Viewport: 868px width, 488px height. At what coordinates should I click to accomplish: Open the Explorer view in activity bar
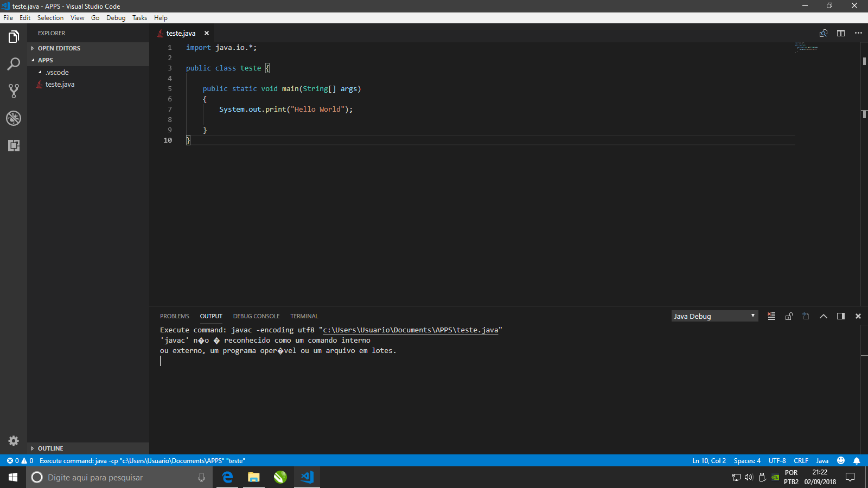(x=14, y=37)
